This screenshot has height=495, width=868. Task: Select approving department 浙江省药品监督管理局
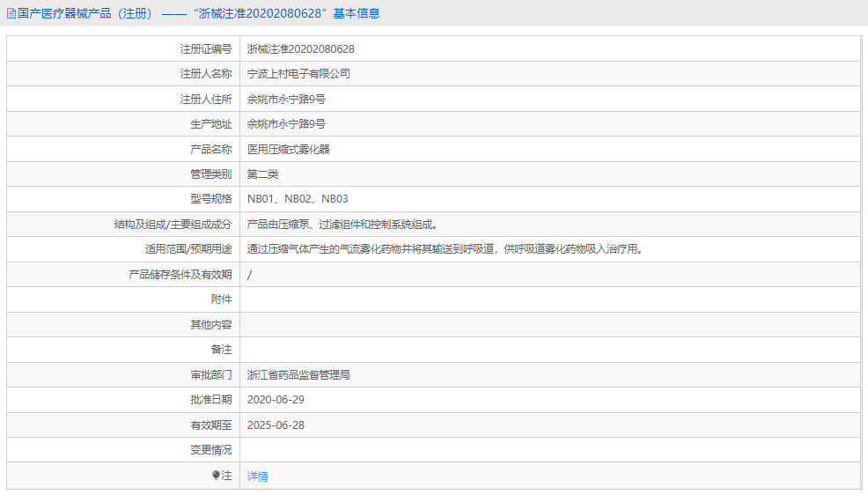click(298, 375)
